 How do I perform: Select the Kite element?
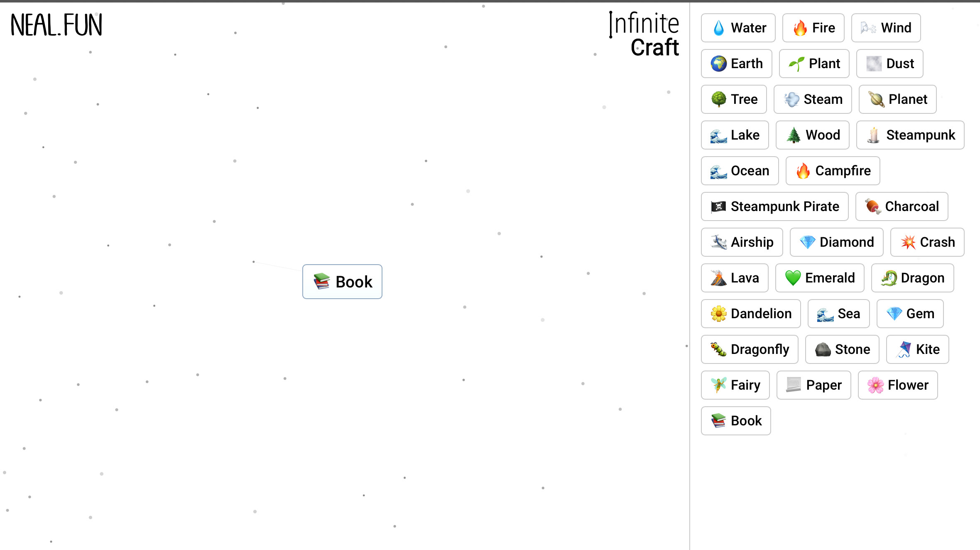pos(917,349)
